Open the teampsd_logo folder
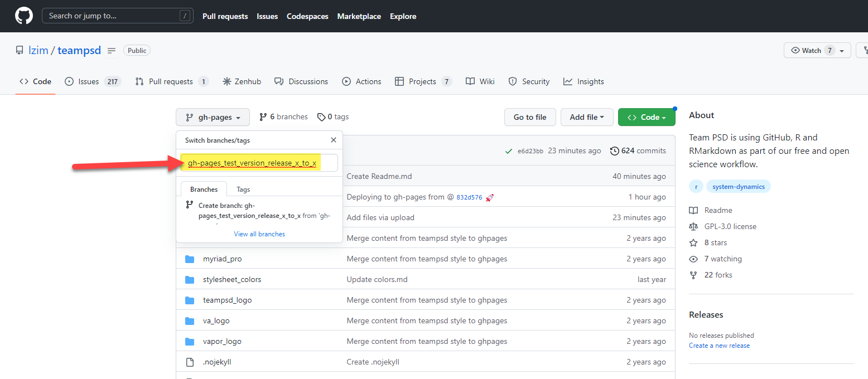Viewport: 868px width, 379px height. click(227, 300)
